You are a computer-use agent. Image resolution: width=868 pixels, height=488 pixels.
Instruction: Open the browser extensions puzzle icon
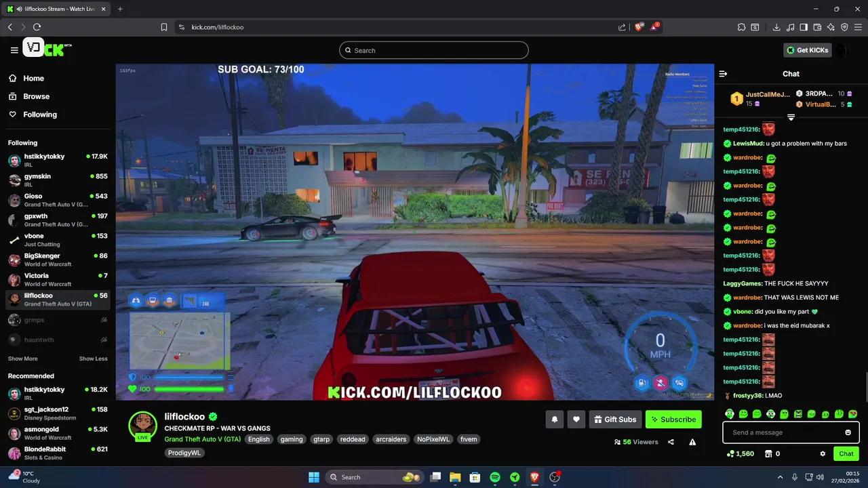click(741, 27)
